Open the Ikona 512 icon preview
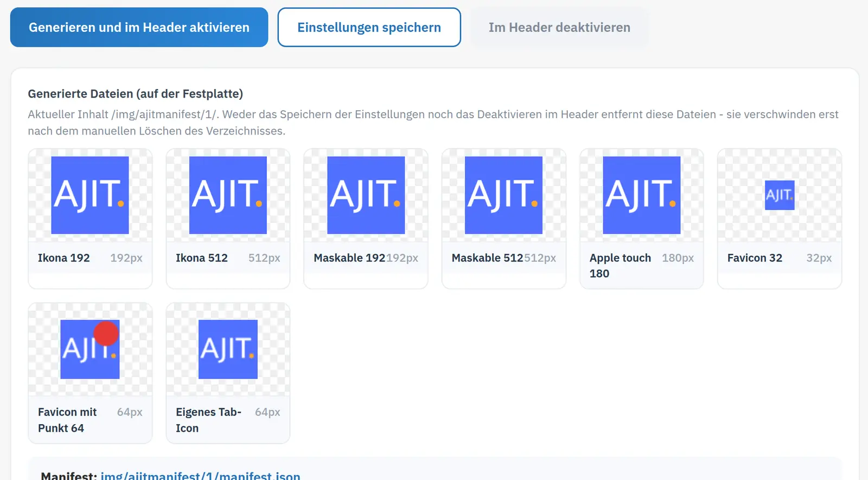Viewport: 868px width, 480px height. click(228, 195)
